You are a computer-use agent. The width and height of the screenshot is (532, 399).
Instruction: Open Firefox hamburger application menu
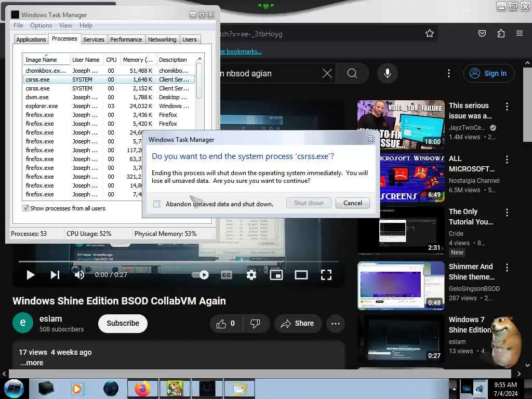coord(520,33)
